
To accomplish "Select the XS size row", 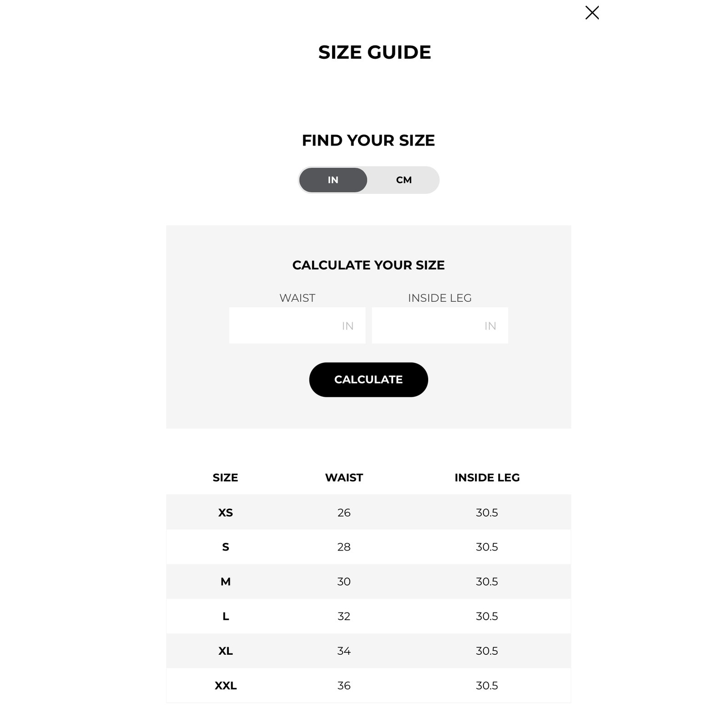I will pos(369,512).
